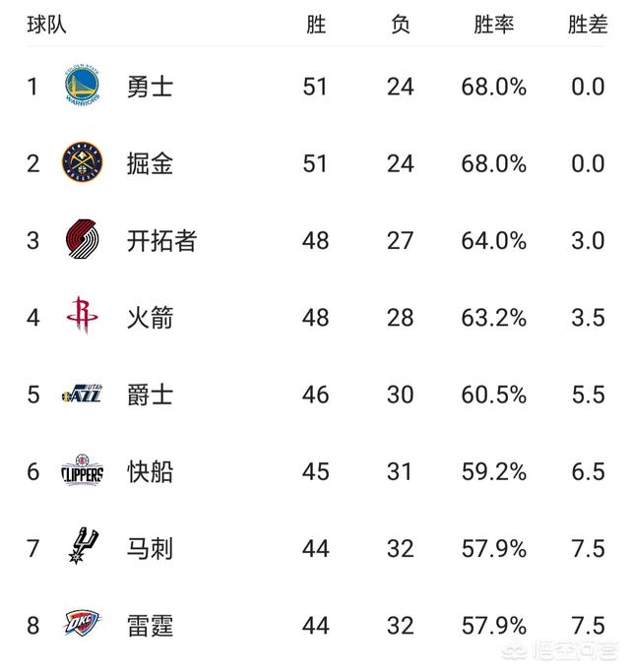This screenshot has height=672, width=630.
Task: Open team name 火箭
Action: [x=150, y=318]
